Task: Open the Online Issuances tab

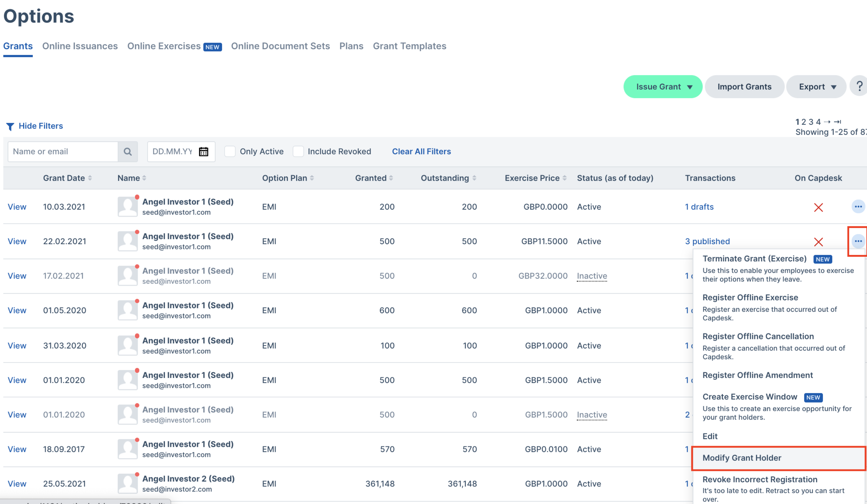Action: [80, 46]
